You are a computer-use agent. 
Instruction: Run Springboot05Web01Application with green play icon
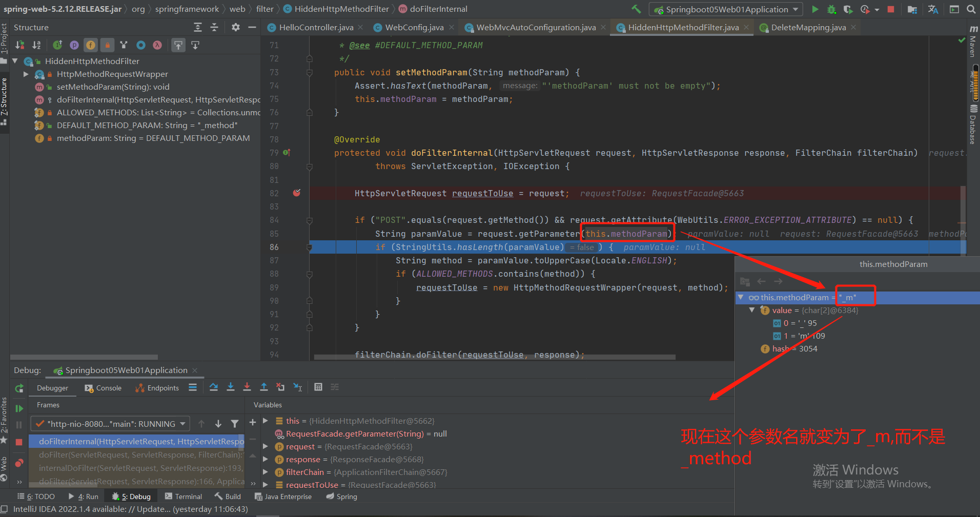tap(815, 9)
